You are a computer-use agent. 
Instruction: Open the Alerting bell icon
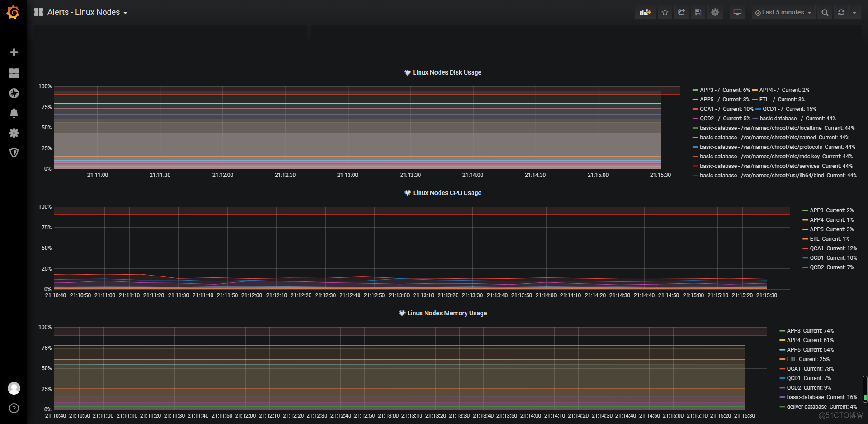(14, 113)
